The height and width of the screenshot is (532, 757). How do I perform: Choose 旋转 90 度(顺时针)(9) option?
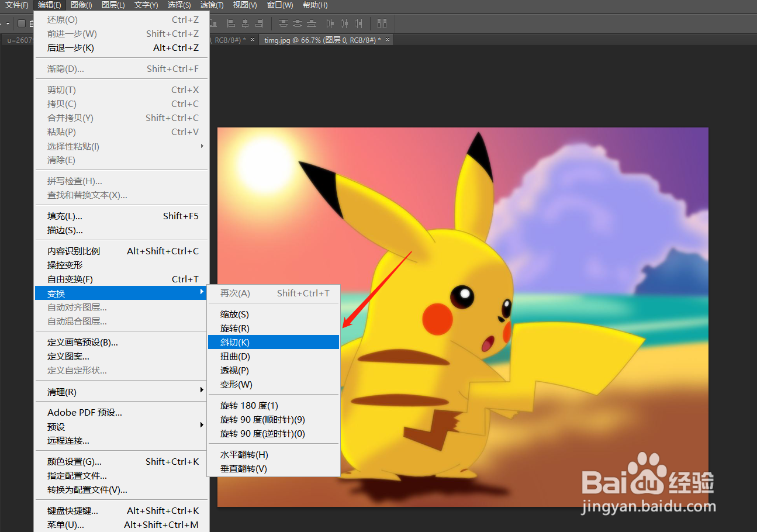274,420
